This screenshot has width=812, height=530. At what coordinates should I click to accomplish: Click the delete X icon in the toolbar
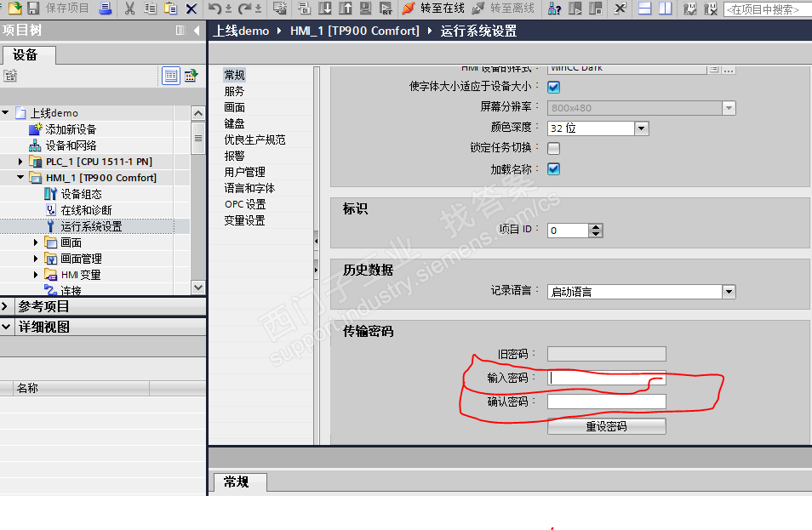click(192, 9)
